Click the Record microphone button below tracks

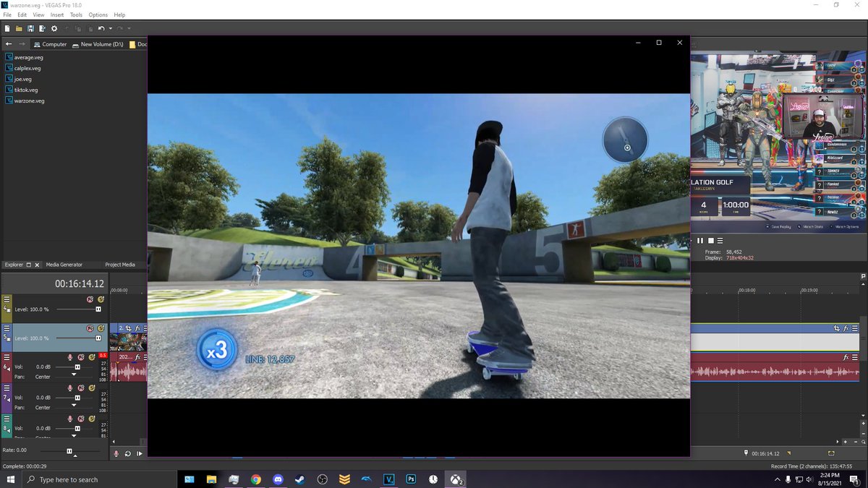[x=116, y=453]
